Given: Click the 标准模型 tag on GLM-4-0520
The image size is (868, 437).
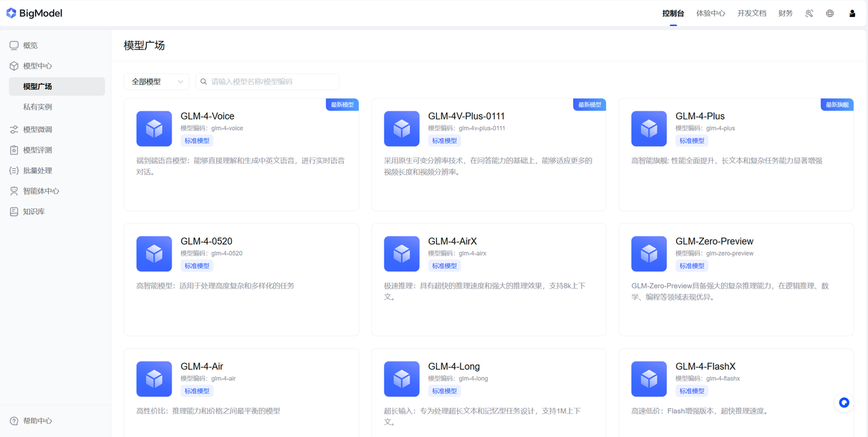Looking at the screenshot, I should click(197, 266).
